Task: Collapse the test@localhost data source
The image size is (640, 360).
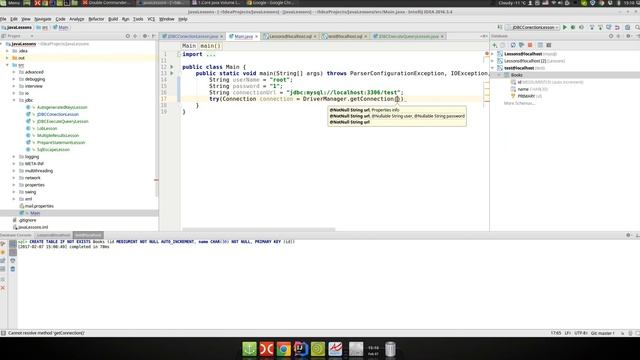Action: (x=493, y=68)
